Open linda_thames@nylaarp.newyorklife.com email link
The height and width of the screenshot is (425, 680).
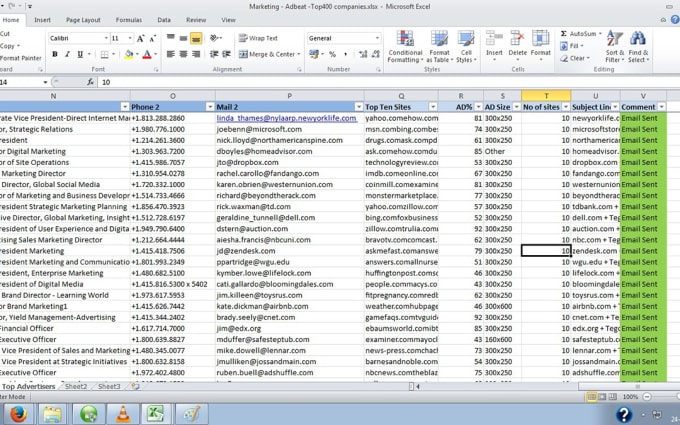(x=286, y=118)
